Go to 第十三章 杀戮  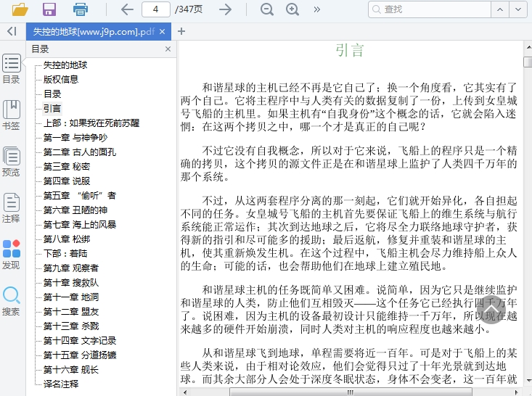(70, 326)
